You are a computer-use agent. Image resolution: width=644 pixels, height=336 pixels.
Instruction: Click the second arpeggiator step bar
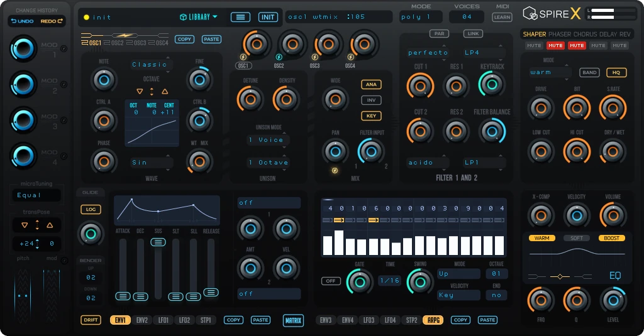pos(339,243)
